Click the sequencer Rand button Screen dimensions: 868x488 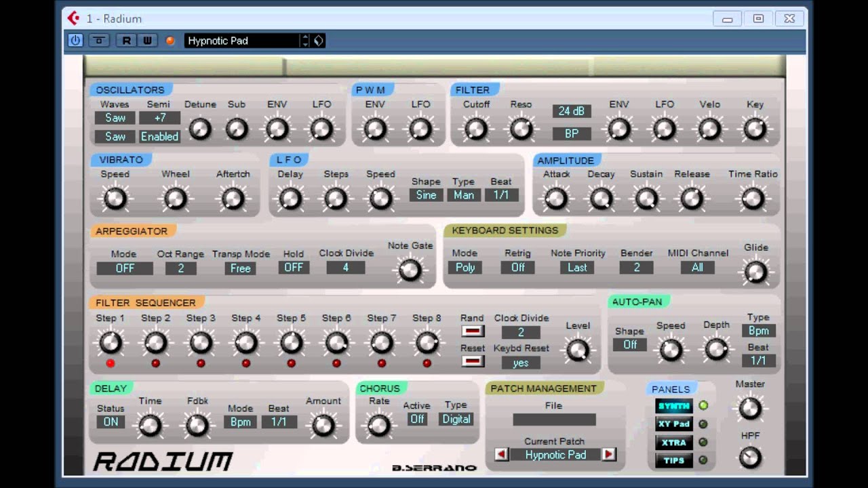click(x=472, y=331)
